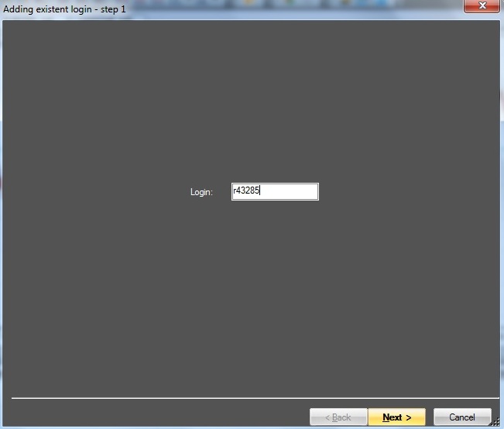Click the empty title bar area left of close

coord(310,8)
